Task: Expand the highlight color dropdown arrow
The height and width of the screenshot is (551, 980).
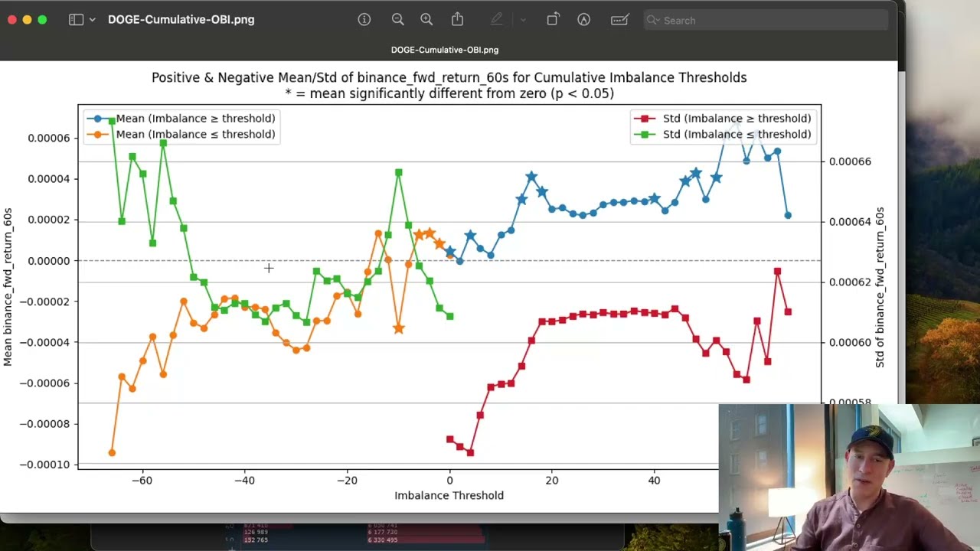Action: pyautogui.click(x=523, y=20)
